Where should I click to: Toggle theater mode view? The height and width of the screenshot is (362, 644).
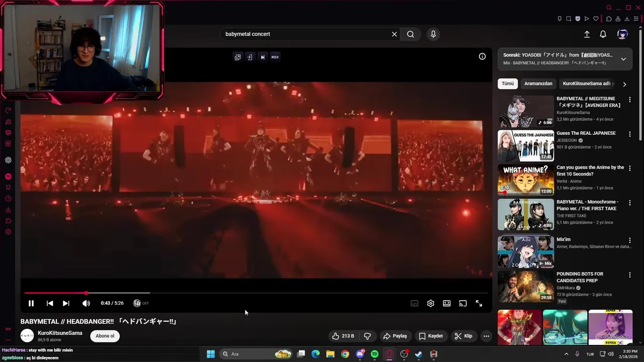point(447,303)
